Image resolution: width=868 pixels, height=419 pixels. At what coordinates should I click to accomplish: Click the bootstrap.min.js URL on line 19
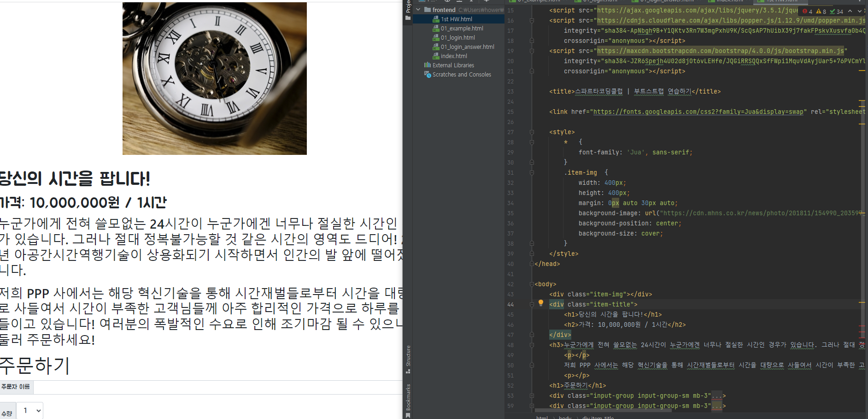tap(721, 51)
